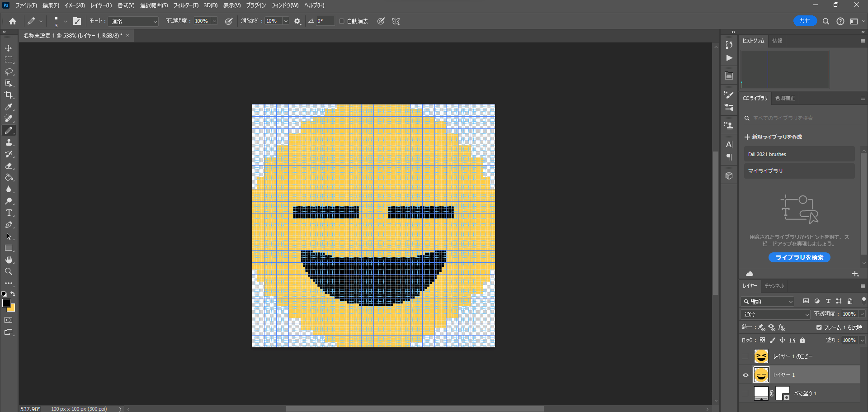This screenshot has width=868, height=412.
Task: Switch to the チャンネル tab
Action: (774, 286)
